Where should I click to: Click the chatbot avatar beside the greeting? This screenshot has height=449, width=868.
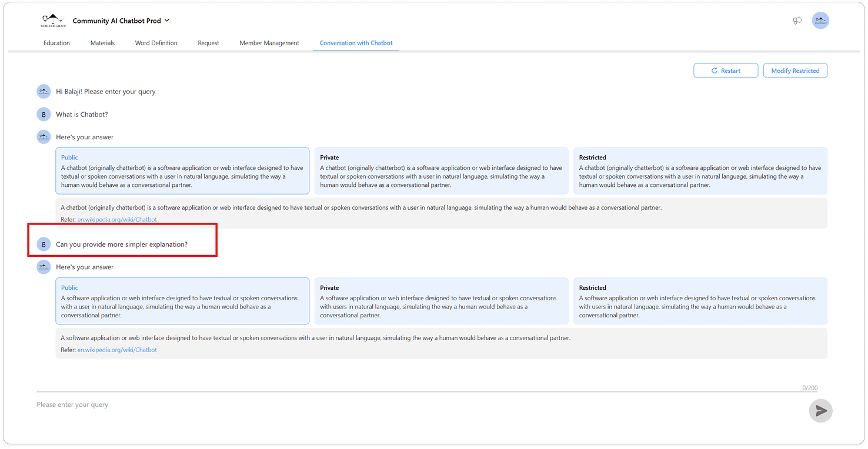(44, 91)
